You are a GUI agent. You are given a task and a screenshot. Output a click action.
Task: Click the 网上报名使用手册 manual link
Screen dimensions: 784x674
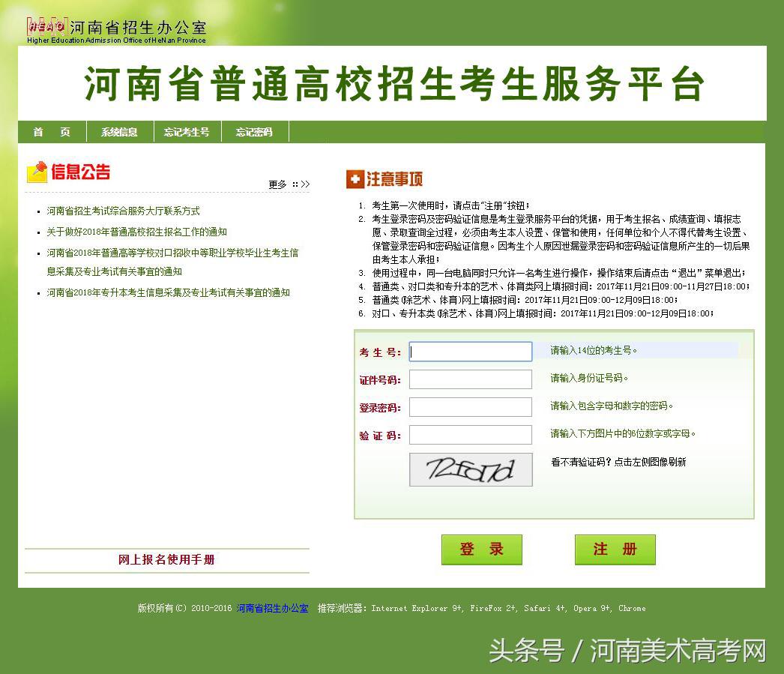point(166,560)
